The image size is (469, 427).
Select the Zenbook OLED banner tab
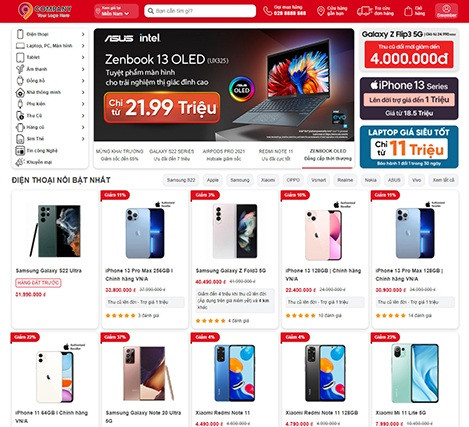pos(328,155)
